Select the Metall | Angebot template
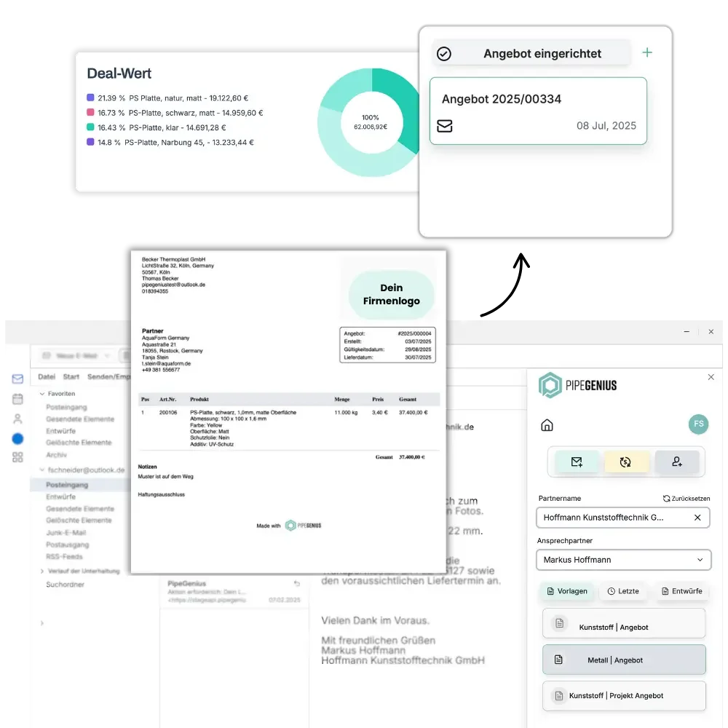The image size is (728, 728). pos(624,660)
